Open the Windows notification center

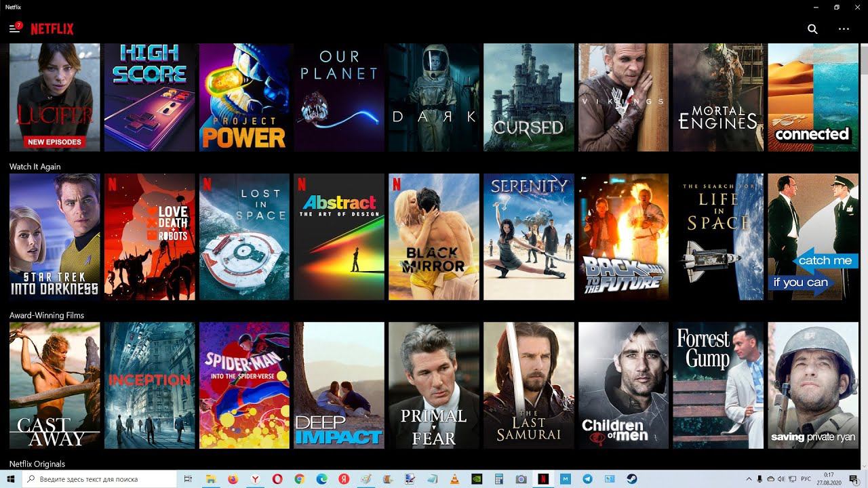[x=854, y=479]
